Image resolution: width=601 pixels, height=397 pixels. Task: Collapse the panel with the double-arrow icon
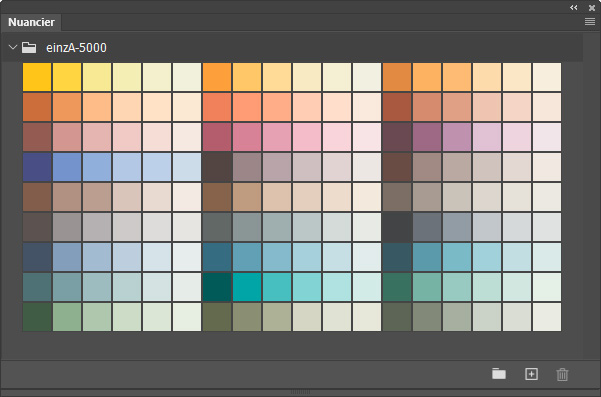coord(573,7)
